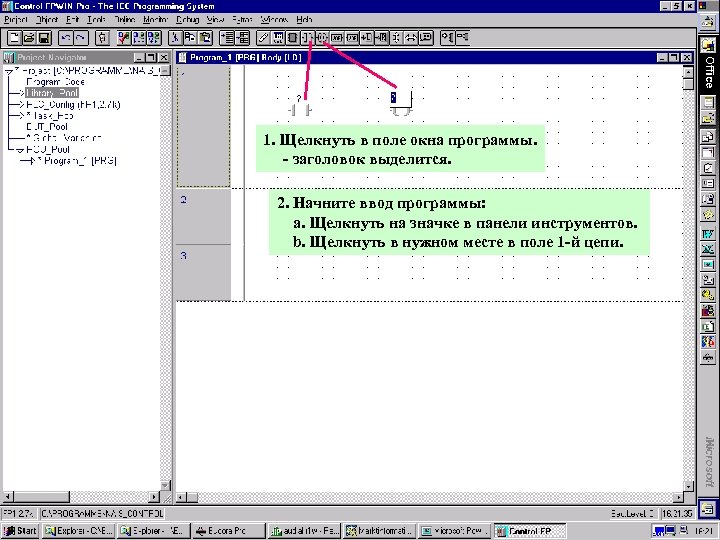The height and width of the screenshot is (540, 720).
Task: Select the highlighted Library_Pool tree item
Action: click(52, 93)
